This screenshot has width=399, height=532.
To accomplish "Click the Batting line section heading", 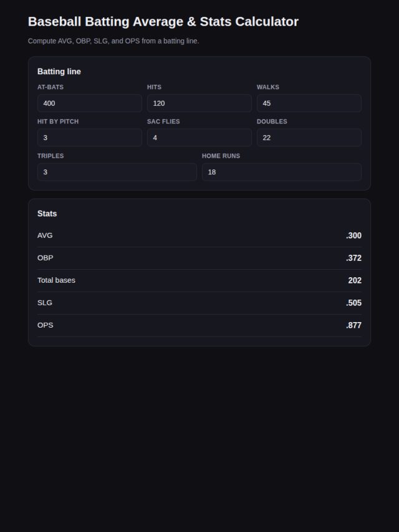I will coord(59,72).
